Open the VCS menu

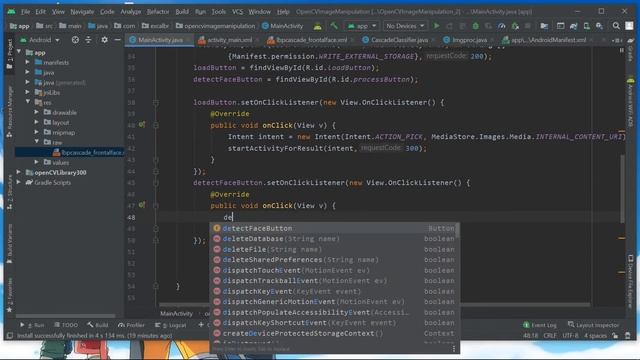tap(237, 11)
